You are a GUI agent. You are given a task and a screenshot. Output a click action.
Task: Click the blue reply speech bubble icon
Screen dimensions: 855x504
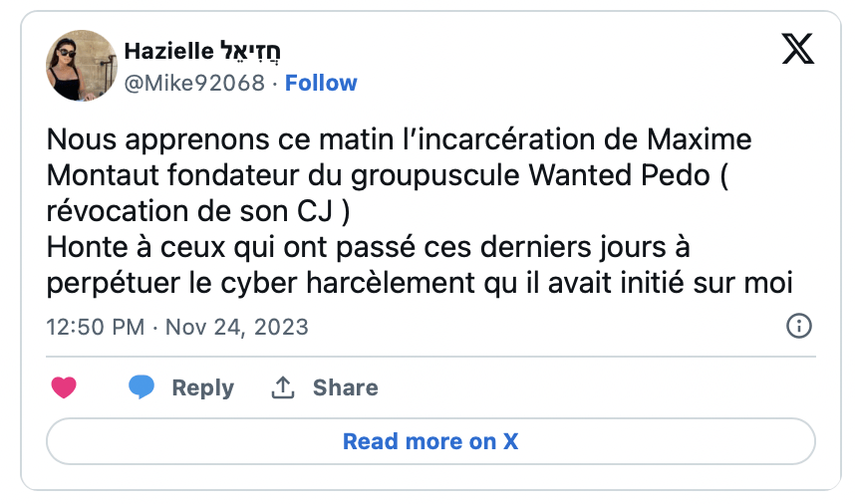(142, 387)
